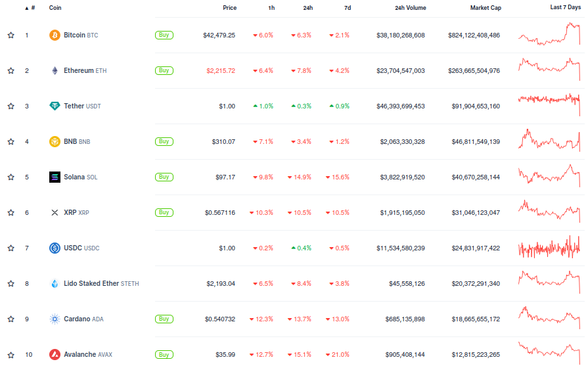Click Tether 24h volume $46,393,699,453

(401, 106)
